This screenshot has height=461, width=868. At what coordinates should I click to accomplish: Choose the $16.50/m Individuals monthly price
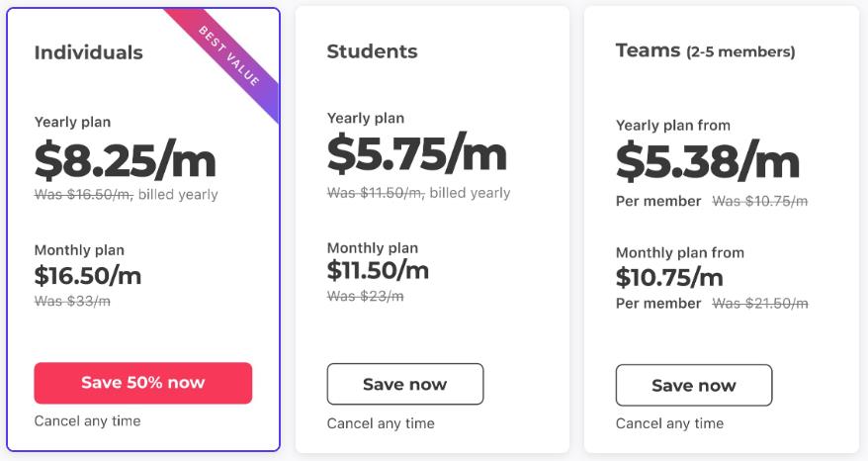[88, 275]
